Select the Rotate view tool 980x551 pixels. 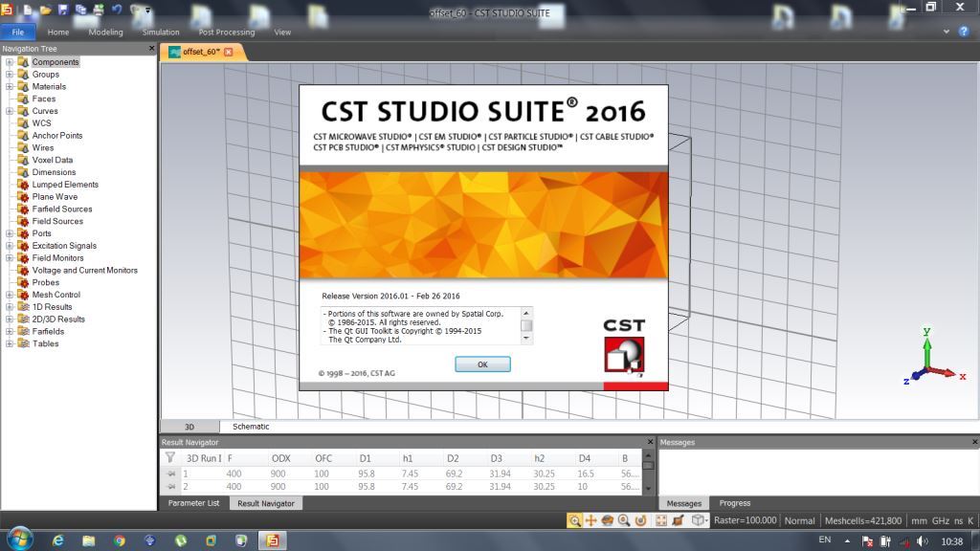[607, 520]
